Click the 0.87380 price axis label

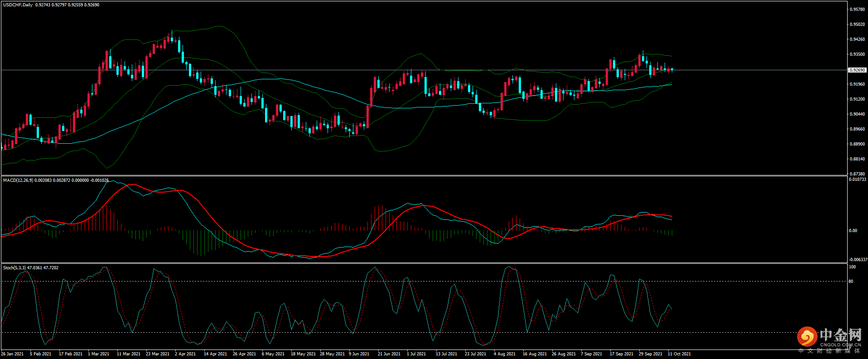(x=857, y=174)
